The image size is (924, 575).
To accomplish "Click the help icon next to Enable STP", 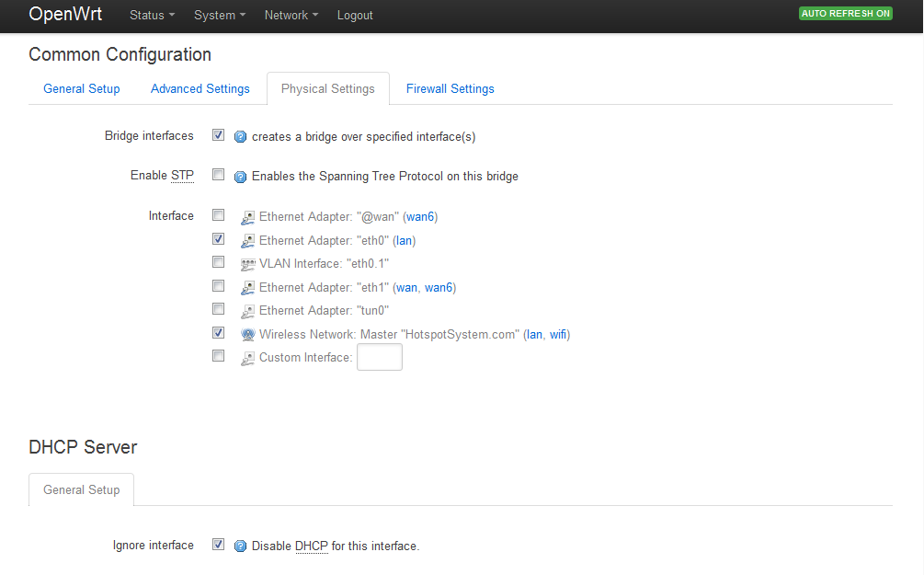I will click(x=241, y=177).
